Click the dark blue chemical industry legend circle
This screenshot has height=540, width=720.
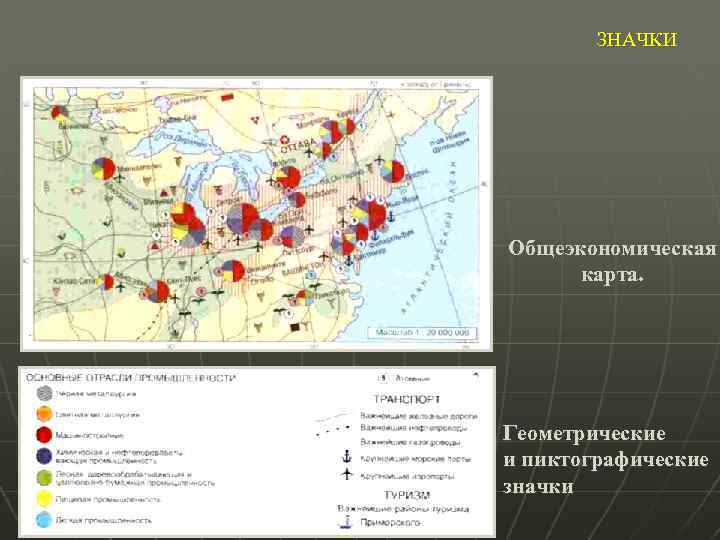coord(45,456)
